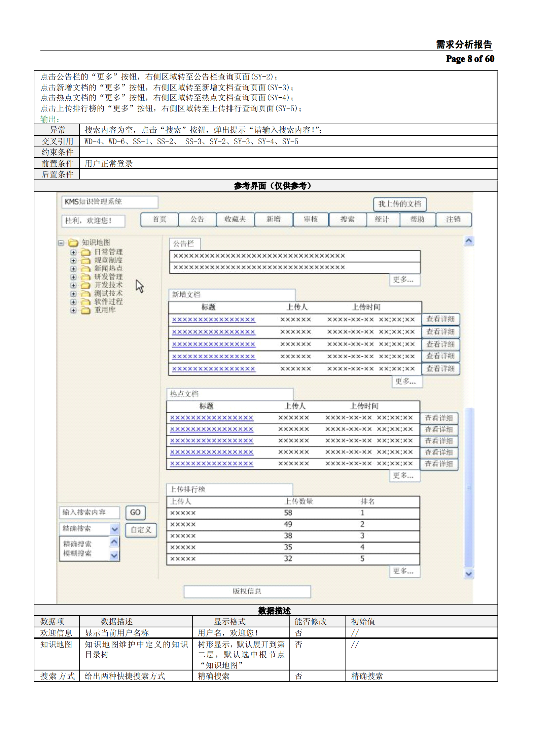Click the 日常管理 folder icon

86,252
